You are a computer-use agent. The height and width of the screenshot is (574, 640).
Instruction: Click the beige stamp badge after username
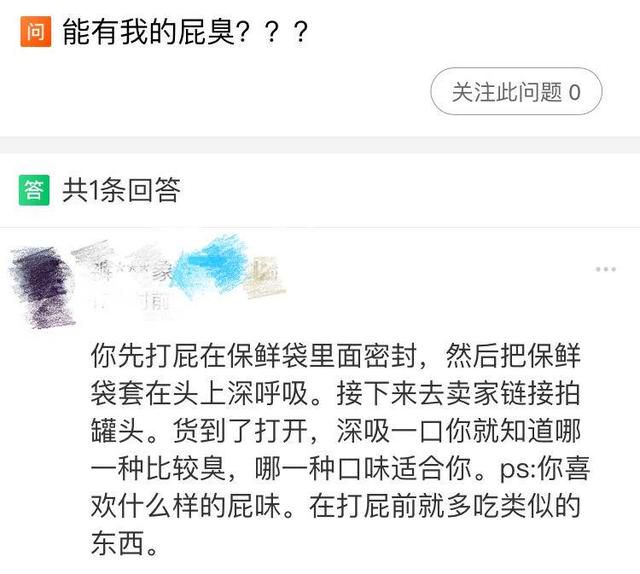[x=264, y=276]
